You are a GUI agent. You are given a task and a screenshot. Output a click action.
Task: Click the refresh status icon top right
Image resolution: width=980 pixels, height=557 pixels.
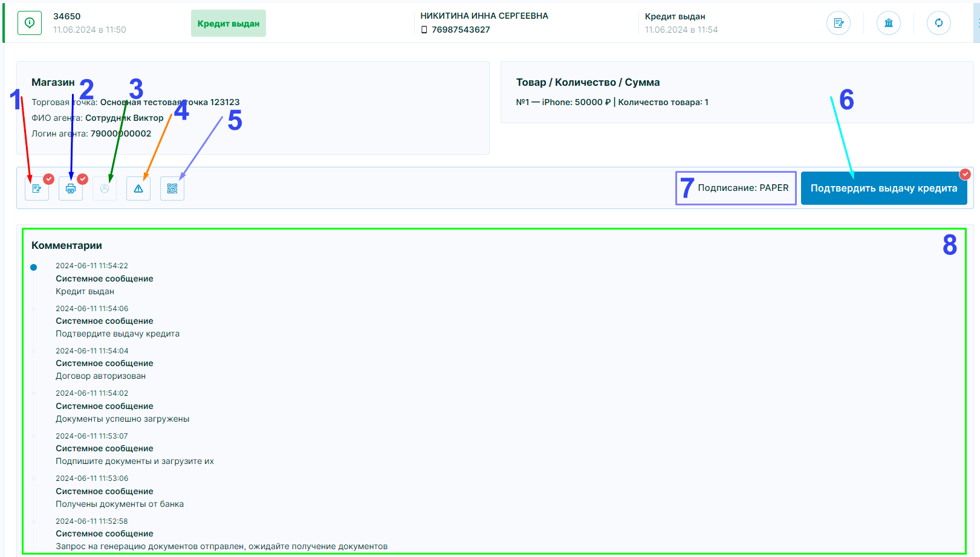pyautogui.click(x=939, y=23)
